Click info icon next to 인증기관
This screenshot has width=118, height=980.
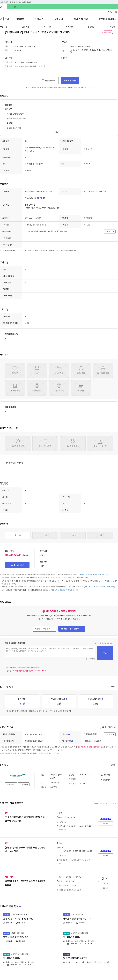[x=69, y=734]
